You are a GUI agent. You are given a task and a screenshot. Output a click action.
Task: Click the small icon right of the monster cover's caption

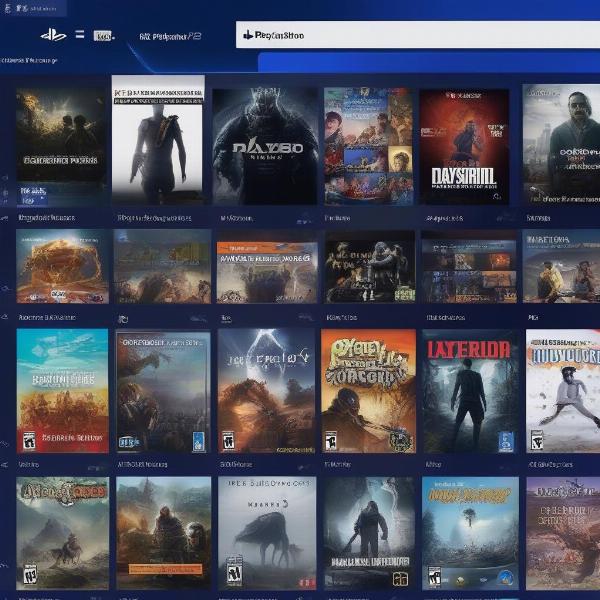304,220
